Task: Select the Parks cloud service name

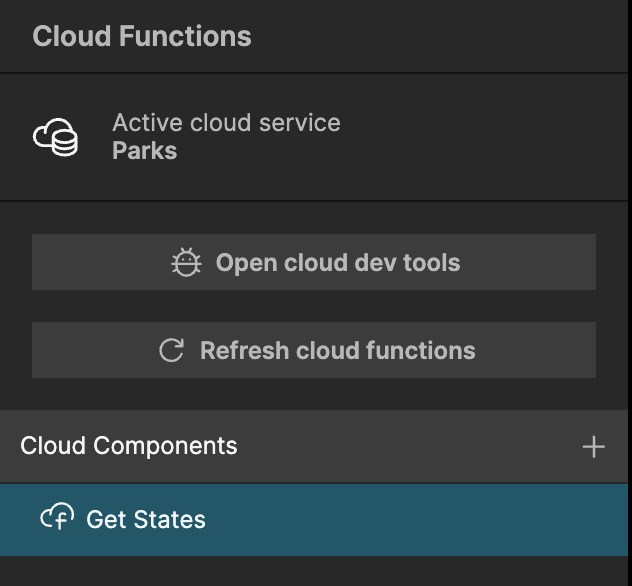Action: click(x=145, y=151)
